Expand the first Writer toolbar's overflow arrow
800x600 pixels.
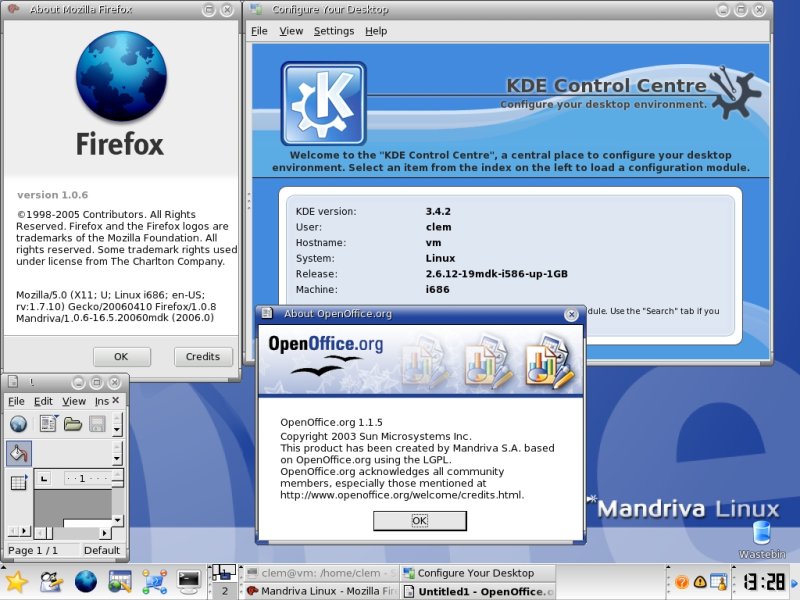pyautogui.click(x=117, y=430)
